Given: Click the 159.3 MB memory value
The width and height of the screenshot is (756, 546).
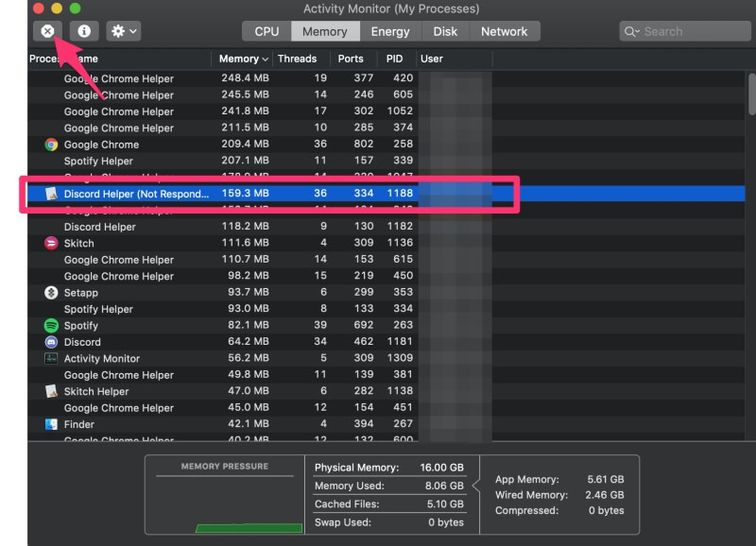Looking at the screenshot, I should 245,194.
